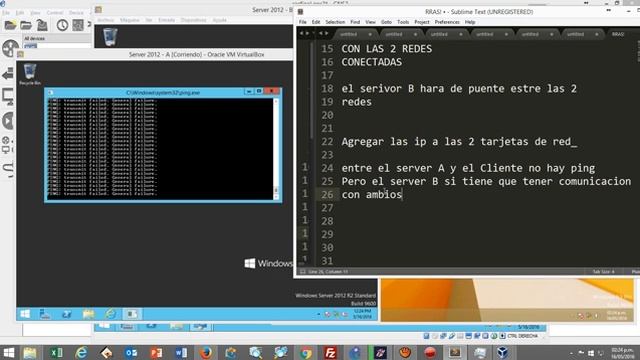Open File Explorer from the Server A taskbar
The width and height of the screenshot is (640, 360).
88,314
